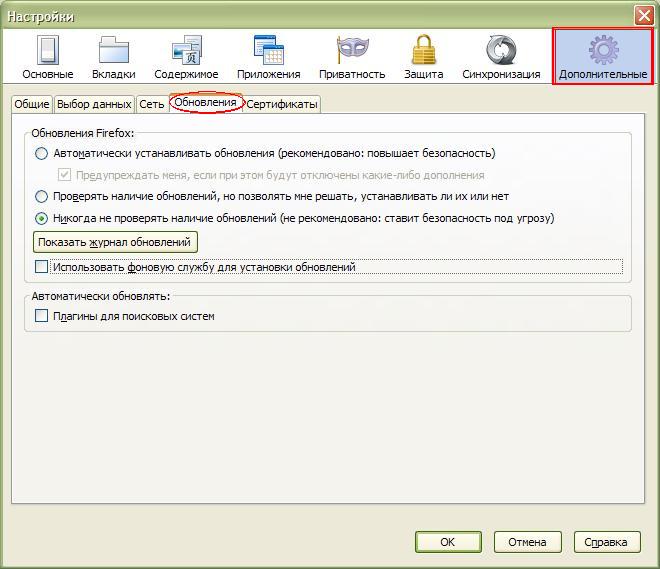Switch to the Сертификаты tab

[282, 104]
